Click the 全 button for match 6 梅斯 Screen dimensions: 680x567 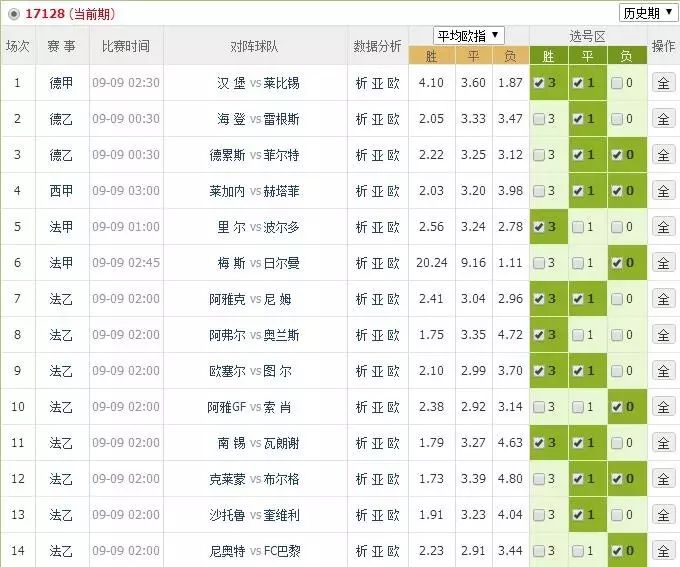click(663, 263)
